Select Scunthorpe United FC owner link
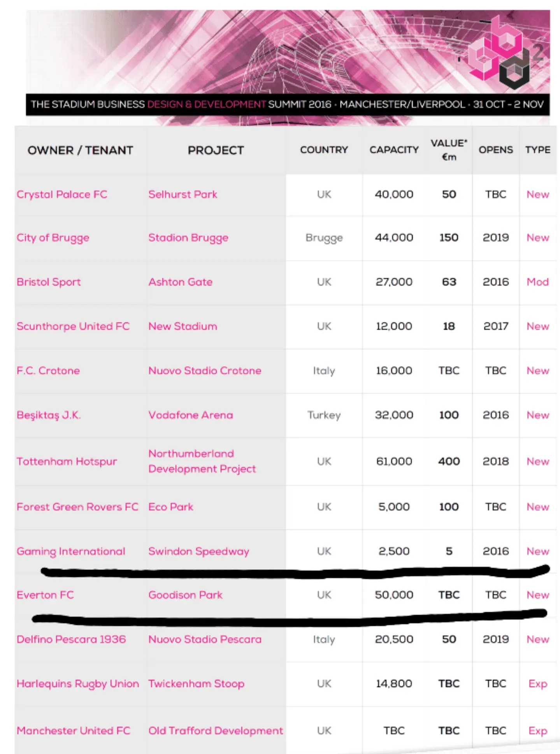 (73, 326)
